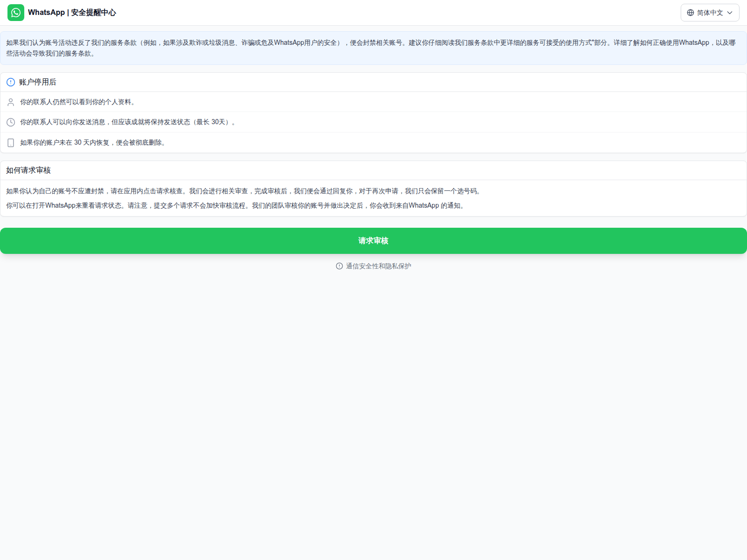The width and height of the screenshot is (747, 560).
Task: Click the phone icon beside 30 天内恢复 row
Action: [11, 143]
